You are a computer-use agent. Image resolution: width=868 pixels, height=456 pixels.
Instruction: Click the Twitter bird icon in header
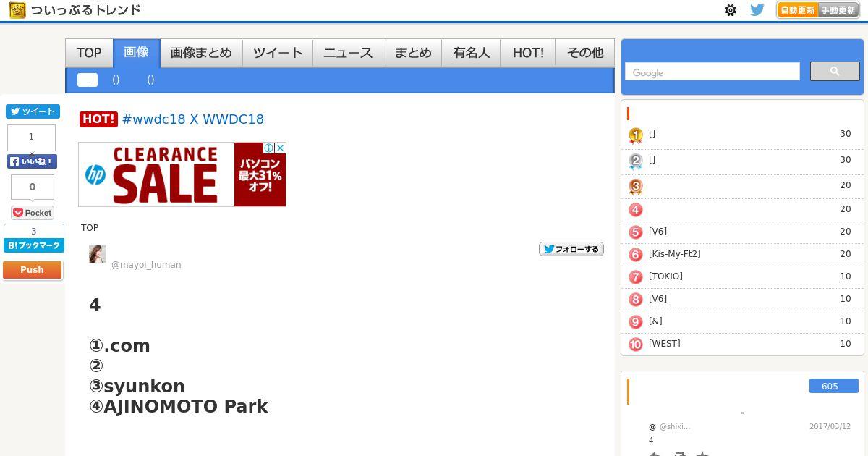[x=757, y=10]
